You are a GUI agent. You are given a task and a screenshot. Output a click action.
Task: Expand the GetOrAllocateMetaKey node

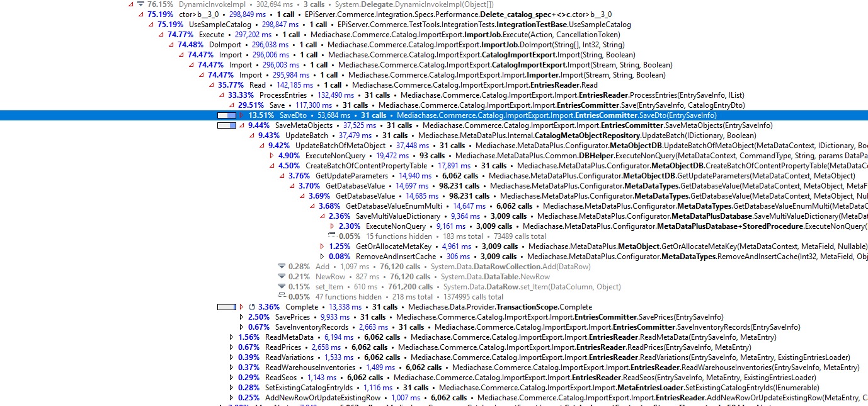322,246
